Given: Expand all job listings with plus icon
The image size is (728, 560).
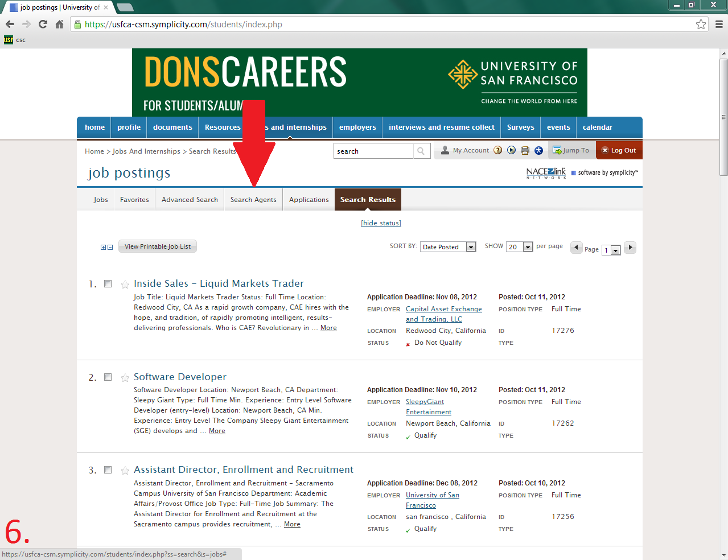Looking at the screenshot, I should (104, 247).
